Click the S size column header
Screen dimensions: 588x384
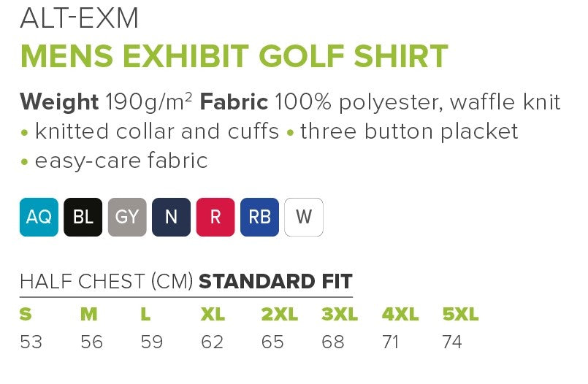26,315
